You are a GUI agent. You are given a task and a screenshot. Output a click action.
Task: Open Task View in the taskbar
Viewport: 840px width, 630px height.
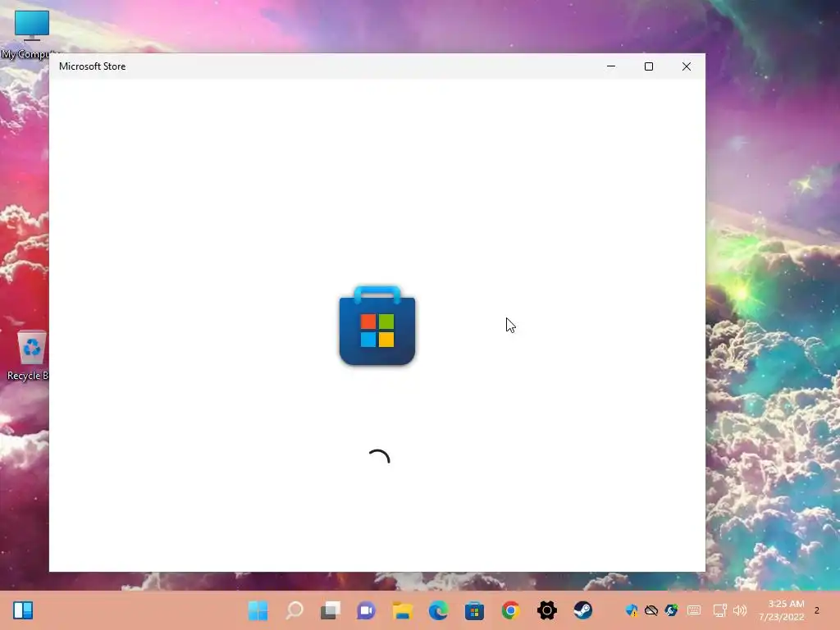tap(330, 610)
